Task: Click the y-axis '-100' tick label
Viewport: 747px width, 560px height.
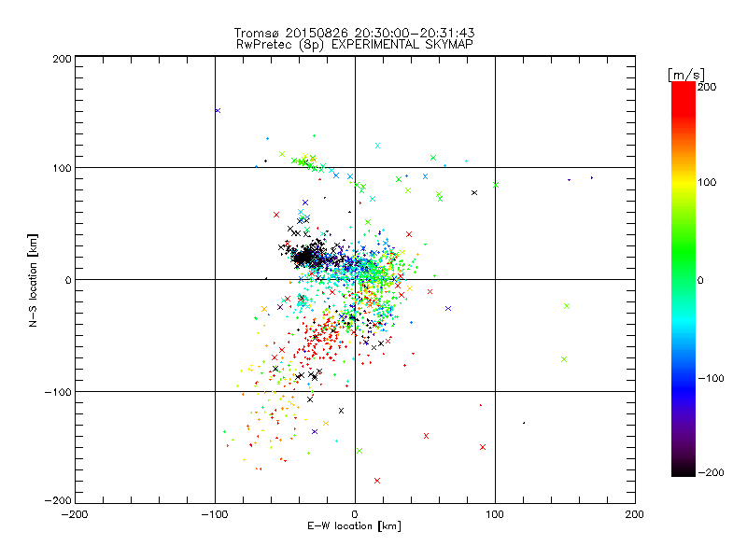Action: pyautogui.click(x=58, y=392)
